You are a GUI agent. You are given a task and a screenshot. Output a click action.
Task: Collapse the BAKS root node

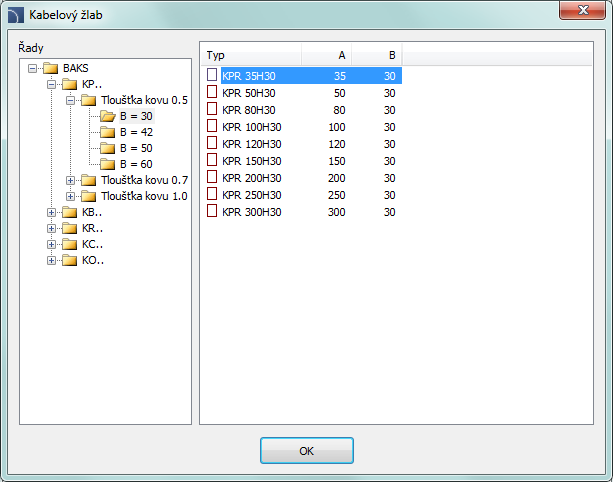click(32, 69)
